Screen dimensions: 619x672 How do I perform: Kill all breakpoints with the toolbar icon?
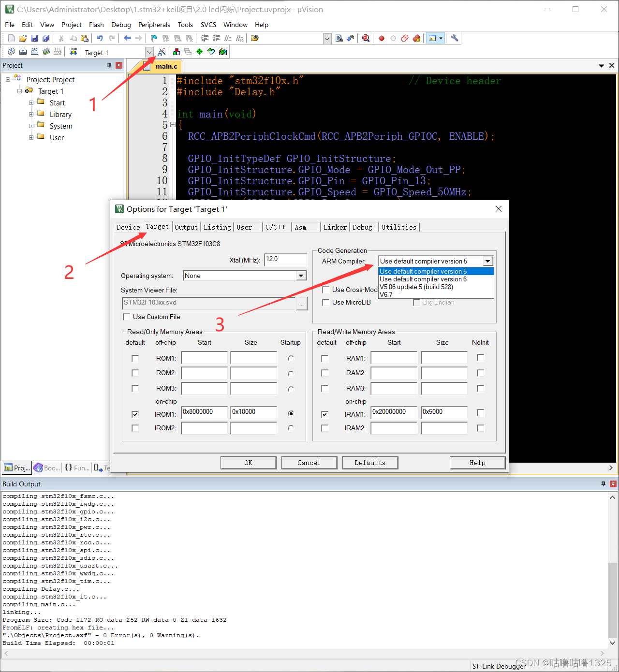[417, 38]
